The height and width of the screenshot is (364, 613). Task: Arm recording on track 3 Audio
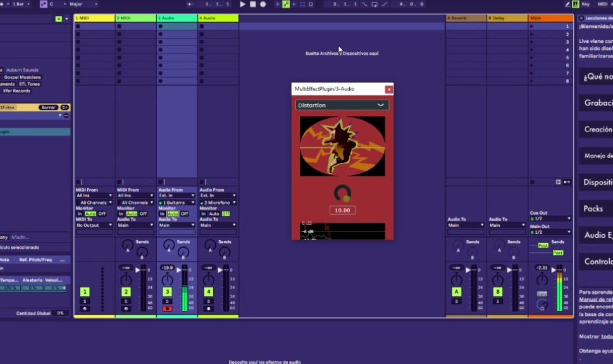tap(168, 308)
